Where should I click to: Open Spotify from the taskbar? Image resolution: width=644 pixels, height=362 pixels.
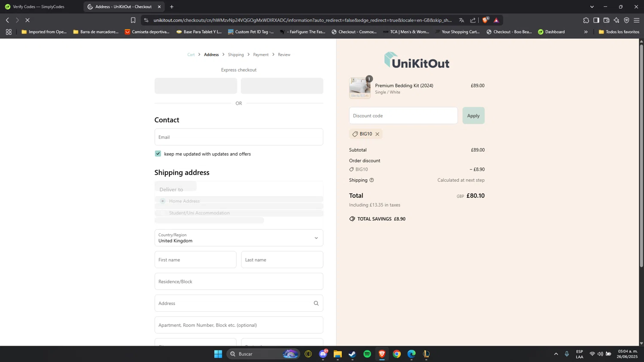pos(367,354)
